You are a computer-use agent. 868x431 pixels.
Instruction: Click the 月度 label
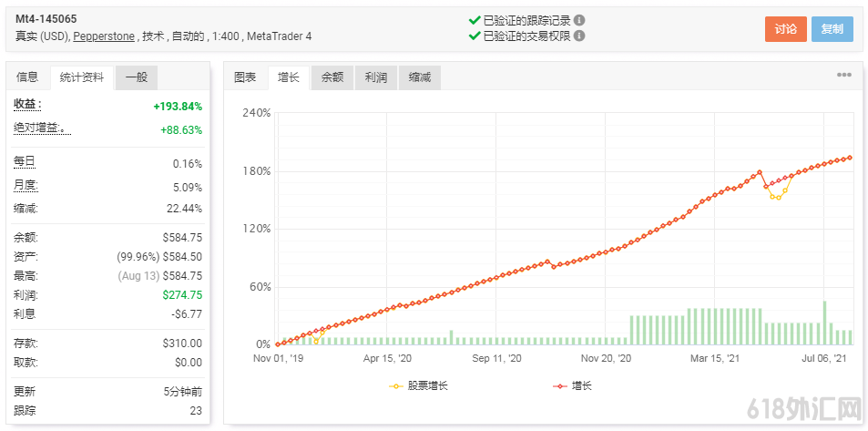(x=26, y=186)
